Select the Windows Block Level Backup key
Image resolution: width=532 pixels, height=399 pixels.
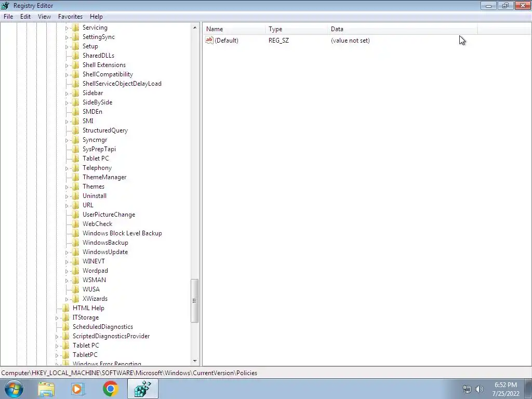122,233
